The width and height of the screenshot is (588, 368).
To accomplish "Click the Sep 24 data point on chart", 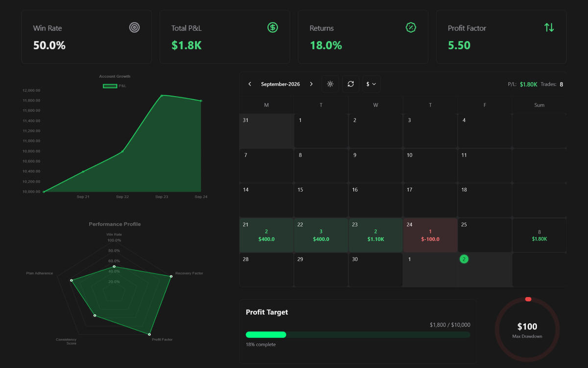I will [x=201, y=101].
